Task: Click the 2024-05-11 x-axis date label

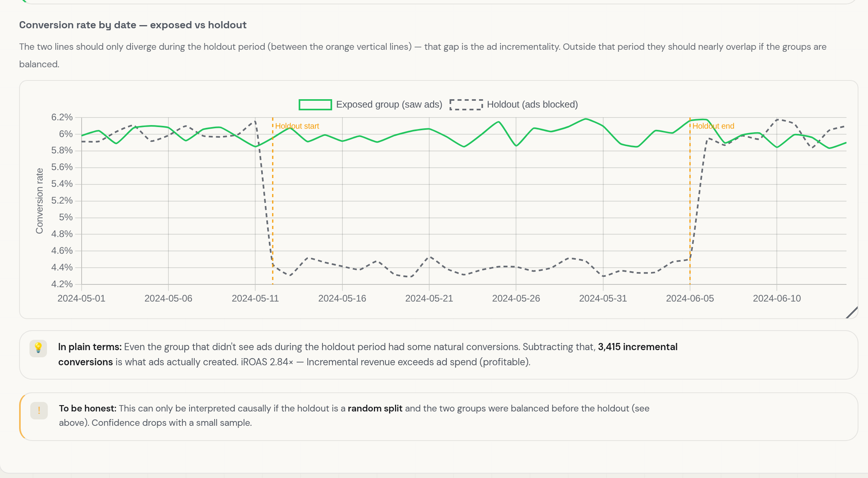Action: [x=255, y=298]
